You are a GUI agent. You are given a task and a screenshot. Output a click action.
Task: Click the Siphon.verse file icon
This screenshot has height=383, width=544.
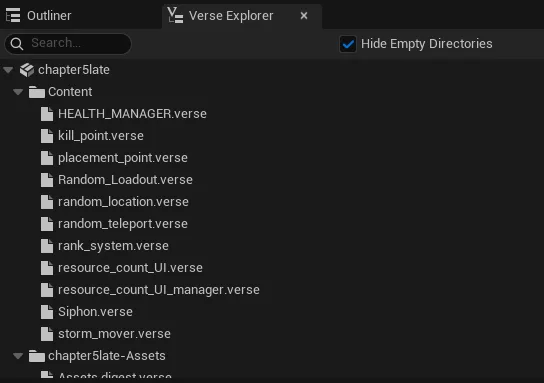tap(47, 312)
